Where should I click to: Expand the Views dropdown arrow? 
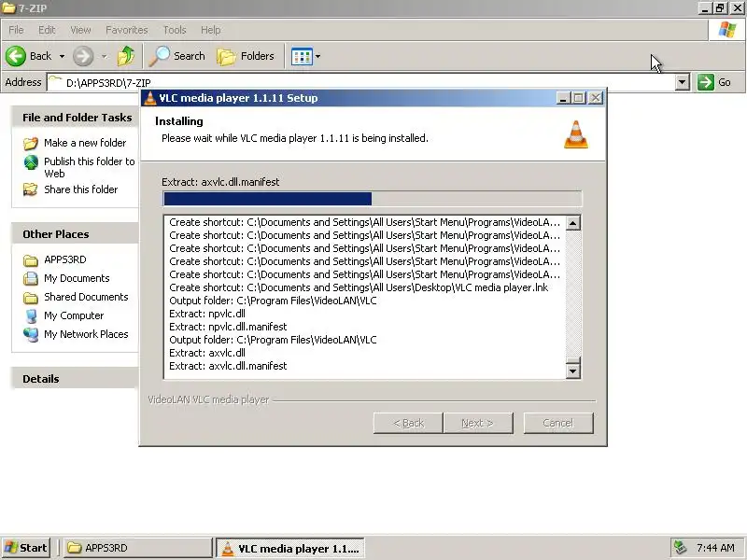(317, 57)
